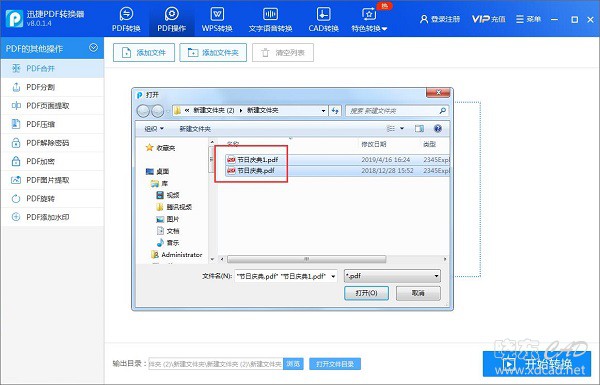Click 添加文件 button

(144, 52)
